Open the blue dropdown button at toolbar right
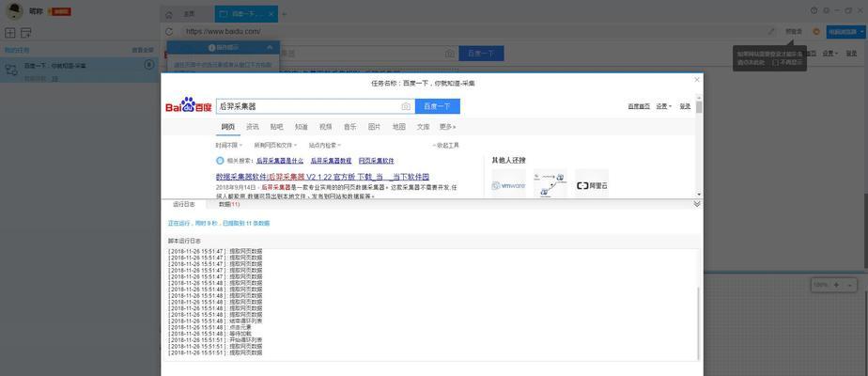 click(x=845, y=32)
